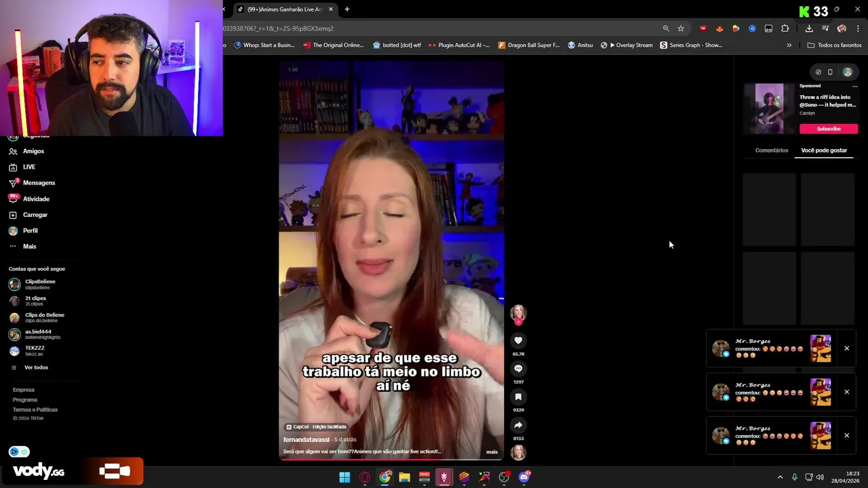Image resolution: width=868 pixels, height=488 pixels.
Task: Show hidden system tray icons
Action: point(780,477)
